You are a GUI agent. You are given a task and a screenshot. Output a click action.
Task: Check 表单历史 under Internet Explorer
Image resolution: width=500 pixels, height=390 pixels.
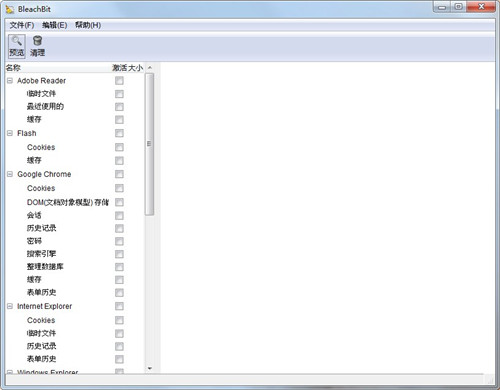pyautogui.click(x=119, y=359)
